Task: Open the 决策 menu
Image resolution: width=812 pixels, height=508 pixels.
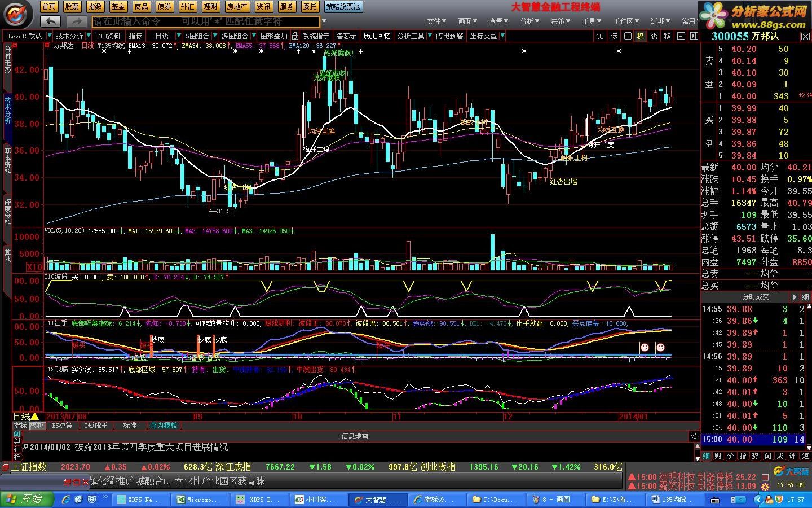Action: click(561, 21)
